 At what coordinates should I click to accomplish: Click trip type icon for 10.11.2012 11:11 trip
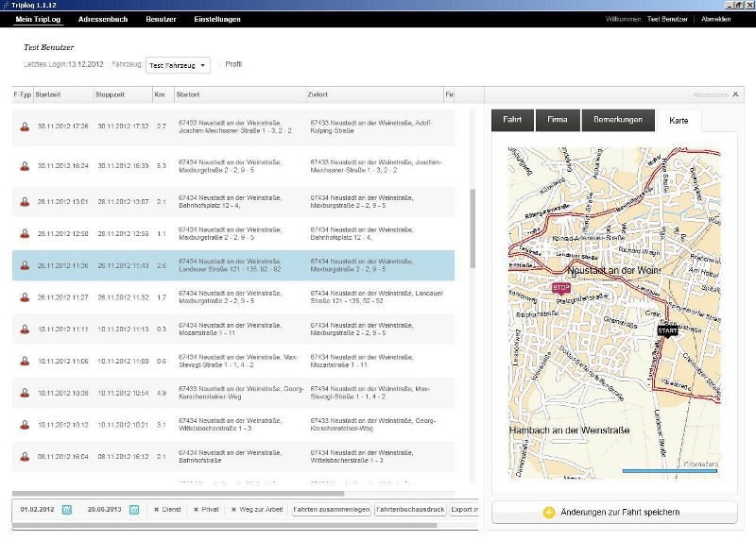(25, 330)
